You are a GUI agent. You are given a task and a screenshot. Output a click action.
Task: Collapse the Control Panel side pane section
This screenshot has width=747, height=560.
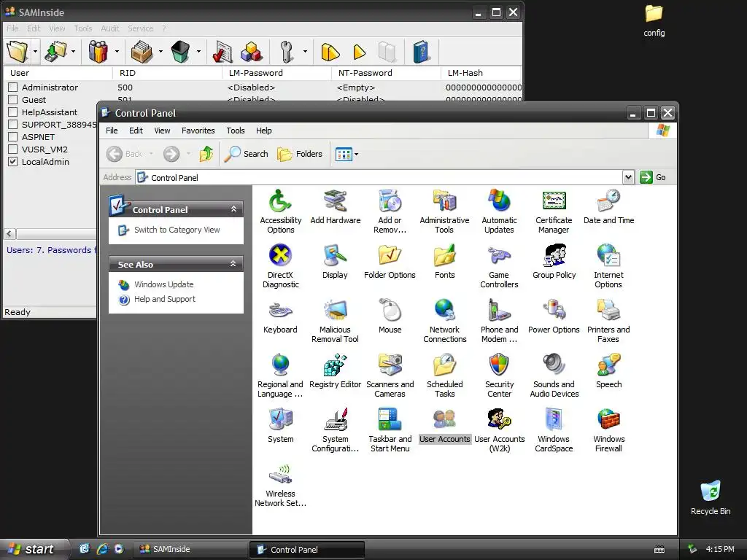tap(233, 209)
